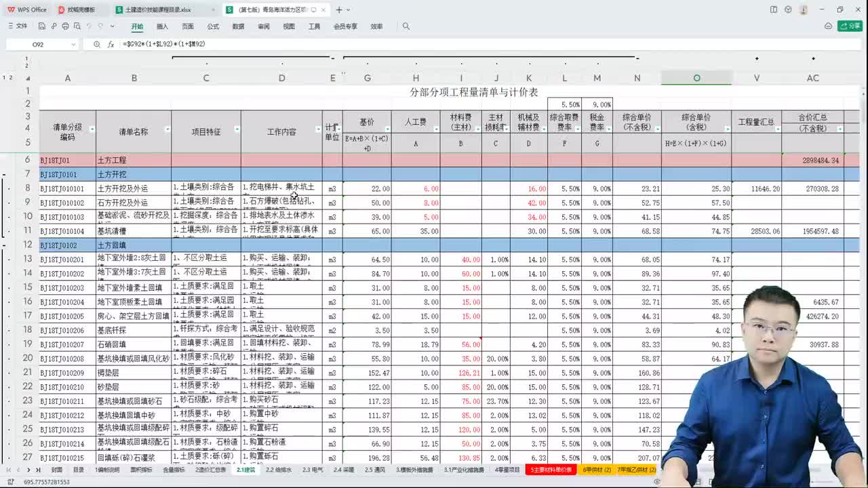
Task: Click the Name Box showing O92
Action: click(x=37, y=44)
